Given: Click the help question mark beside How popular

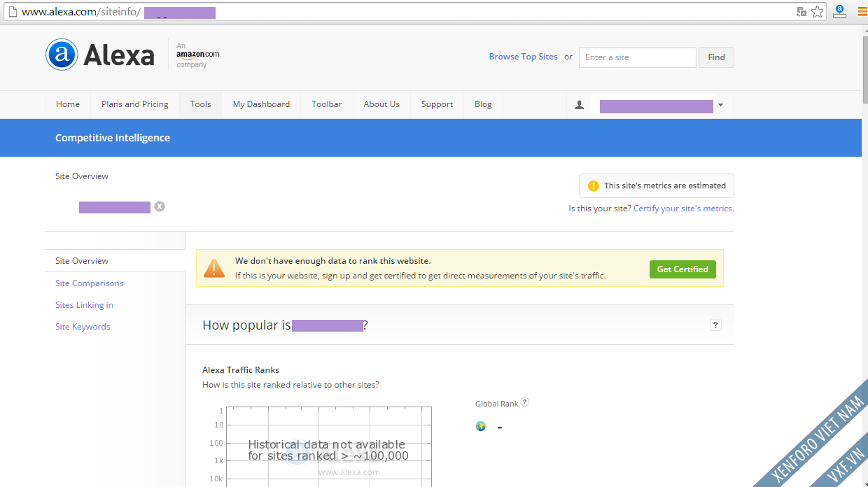Looking at the screenshot, I should (x=715, y=325).
